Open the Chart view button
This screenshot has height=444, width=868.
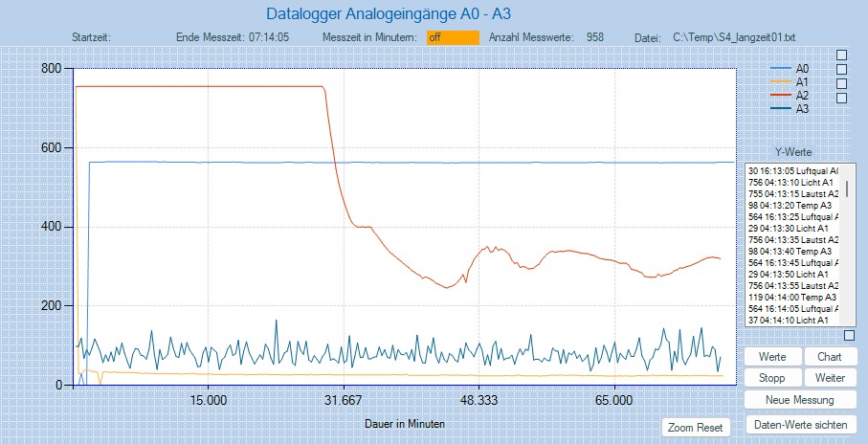click(830, 356)
